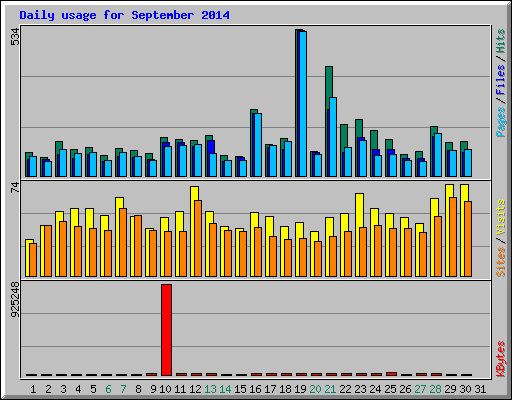Click green day label 13 on the x-axis

coord(210,389)
